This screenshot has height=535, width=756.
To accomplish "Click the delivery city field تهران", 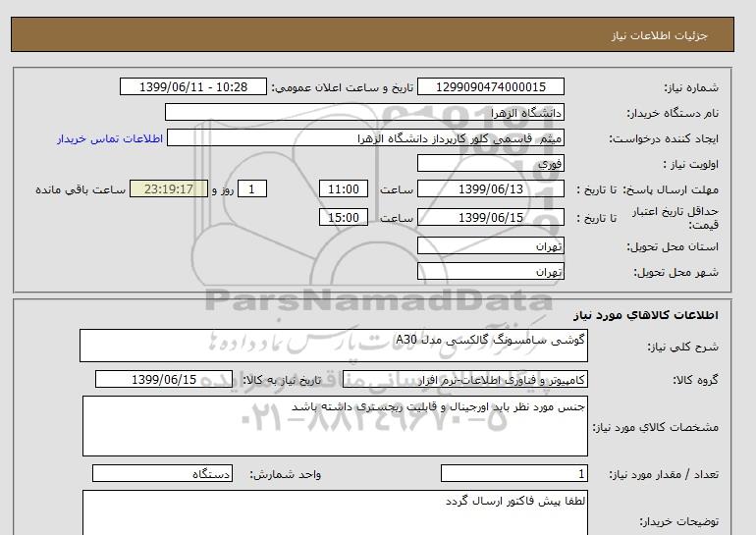I will coord(490,271).
